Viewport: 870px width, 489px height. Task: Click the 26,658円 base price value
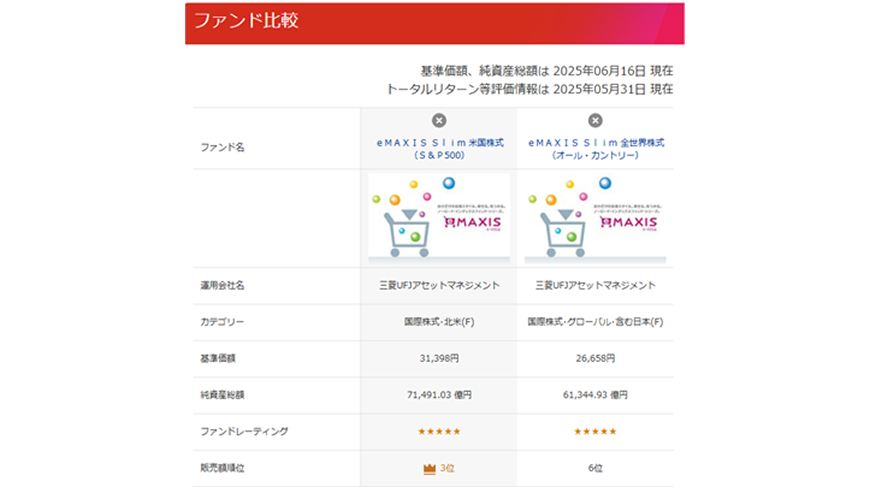[x=595, y=358]
